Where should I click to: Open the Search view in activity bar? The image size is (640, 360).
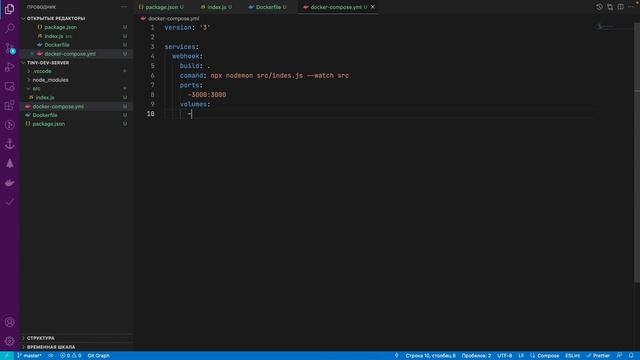(9, 28)
